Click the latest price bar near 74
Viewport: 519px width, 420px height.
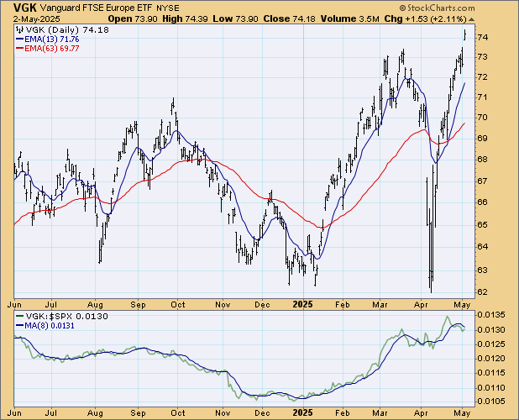tap(465, 34)
